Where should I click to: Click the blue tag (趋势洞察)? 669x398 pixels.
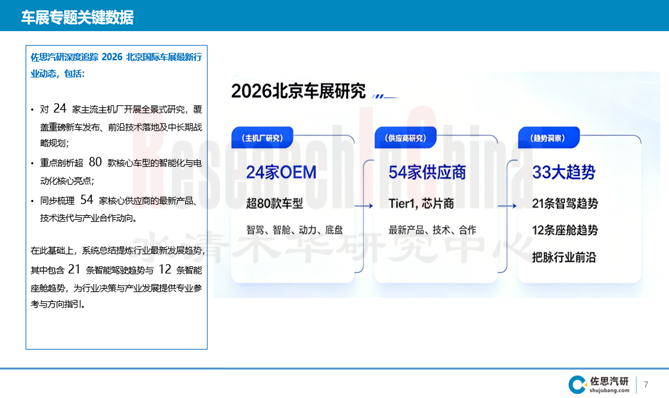(x=548, y=138)
